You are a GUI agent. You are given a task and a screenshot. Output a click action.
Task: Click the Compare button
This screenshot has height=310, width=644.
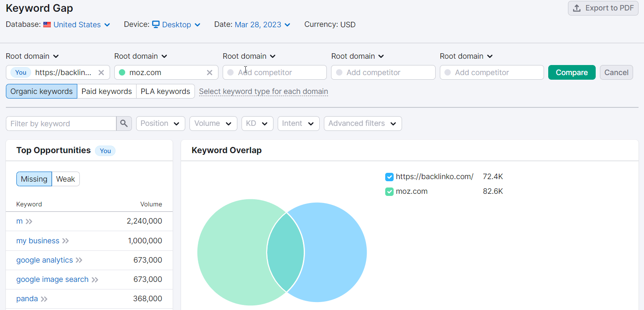coord(572,72)
